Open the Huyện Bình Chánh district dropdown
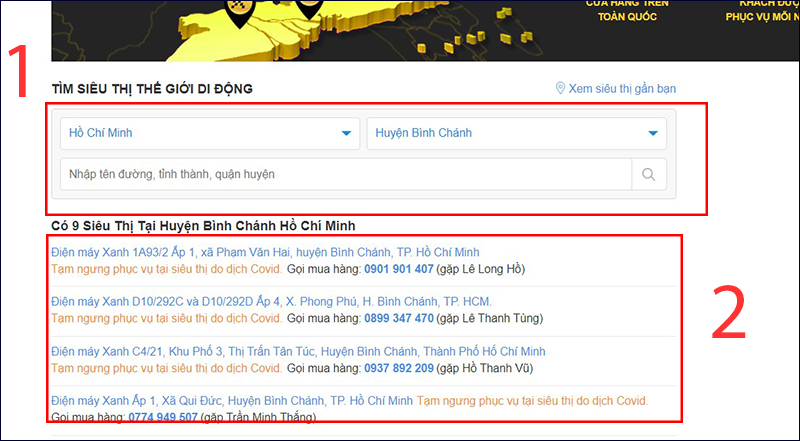 [516, 133]
